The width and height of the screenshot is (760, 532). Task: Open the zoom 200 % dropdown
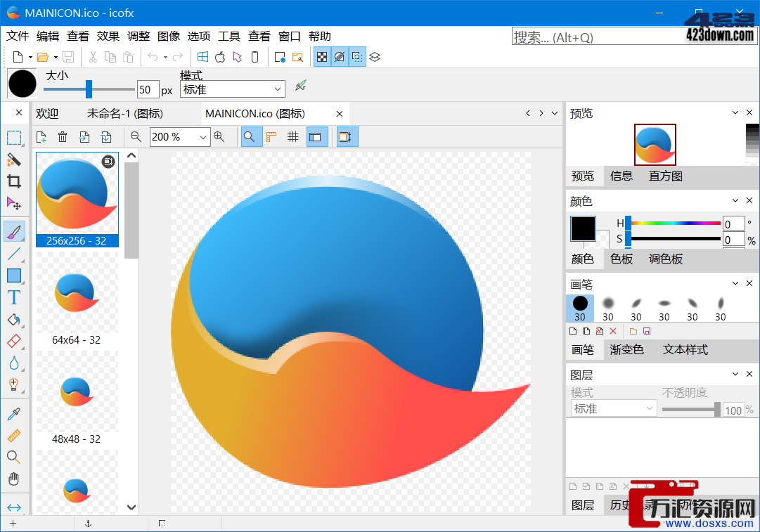pos(203,138)
